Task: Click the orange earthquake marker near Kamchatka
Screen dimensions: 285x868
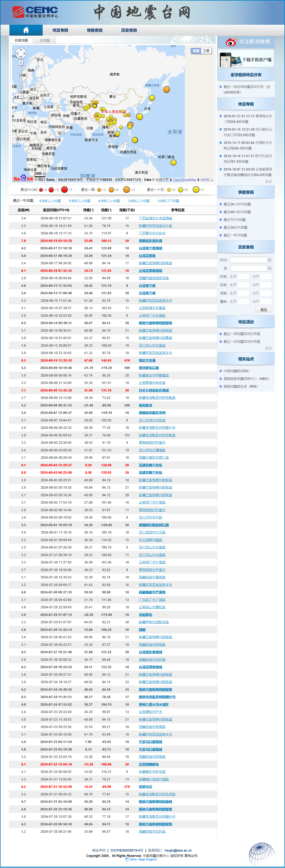Action: (166, 89)
